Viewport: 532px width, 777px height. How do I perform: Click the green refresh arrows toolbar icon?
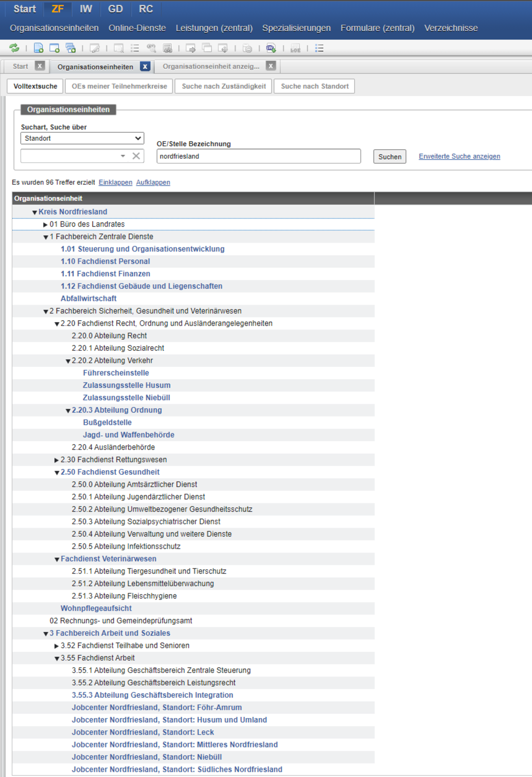click(x=14, y=48)
